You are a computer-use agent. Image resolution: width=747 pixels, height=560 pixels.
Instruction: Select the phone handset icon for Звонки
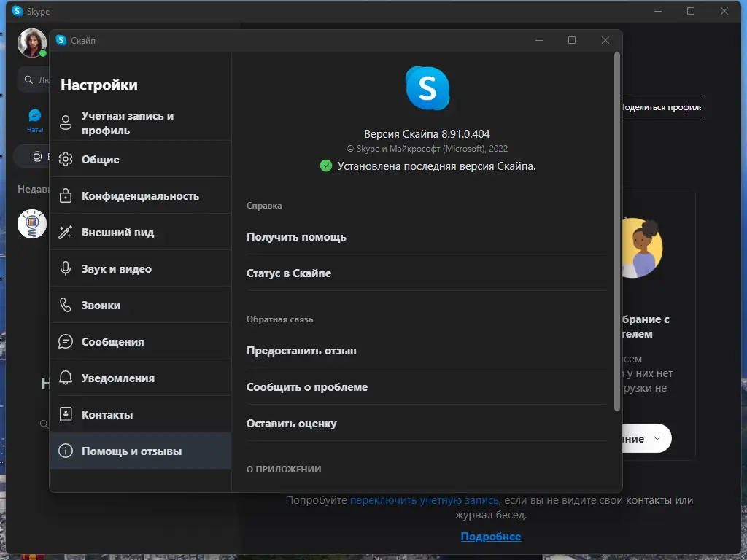point(64,304)
